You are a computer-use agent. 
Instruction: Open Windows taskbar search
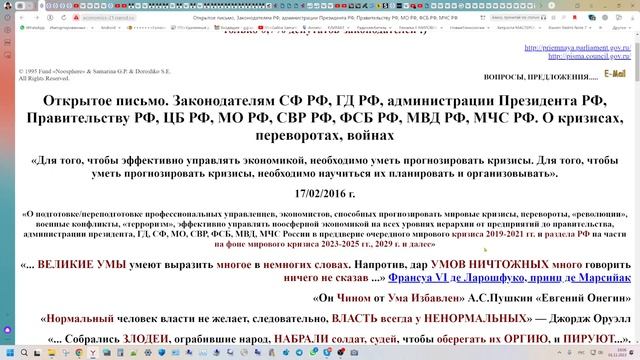[x=24, y=353]
